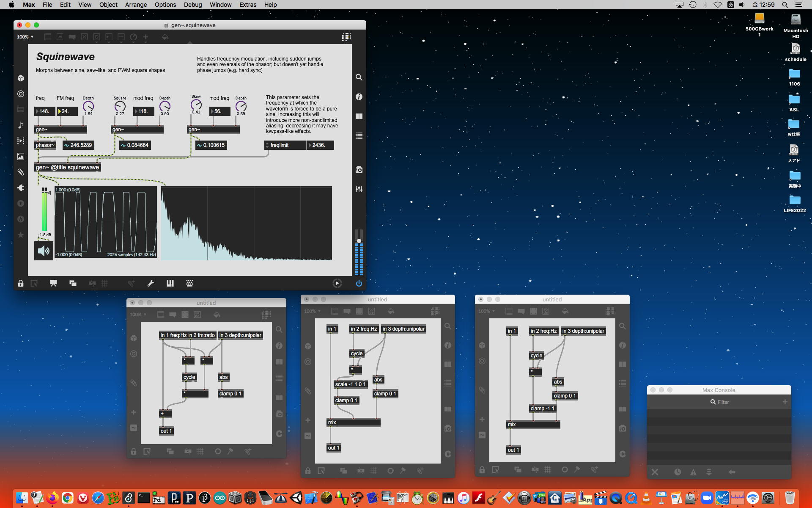Click the Square dial knob
The width and height of the screenshot is (812, 508).
tap(120, 106)
